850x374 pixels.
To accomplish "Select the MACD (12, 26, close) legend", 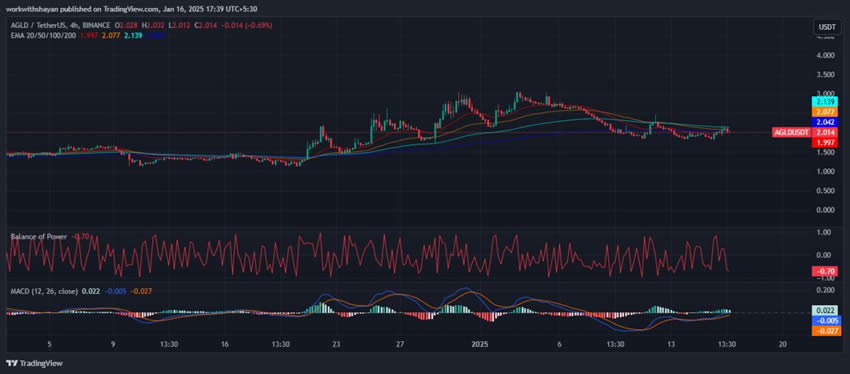I will (x=44, y=291).
